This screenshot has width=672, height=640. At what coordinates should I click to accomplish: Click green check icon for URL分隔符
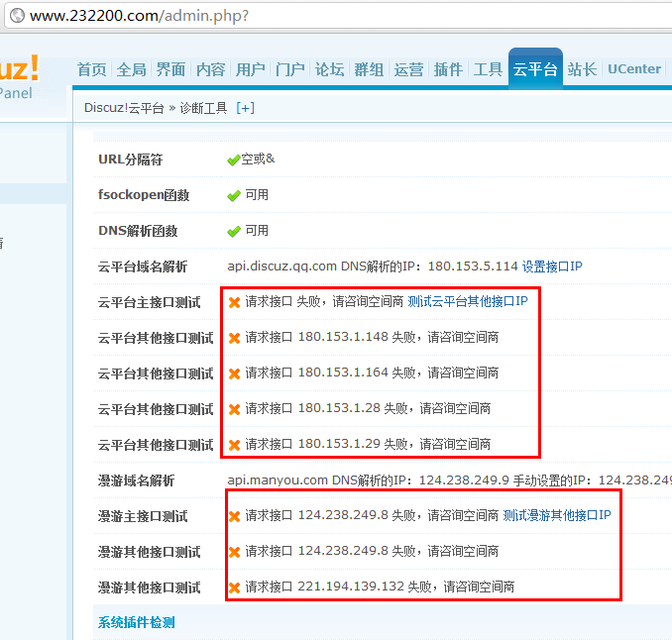(234, 160)
